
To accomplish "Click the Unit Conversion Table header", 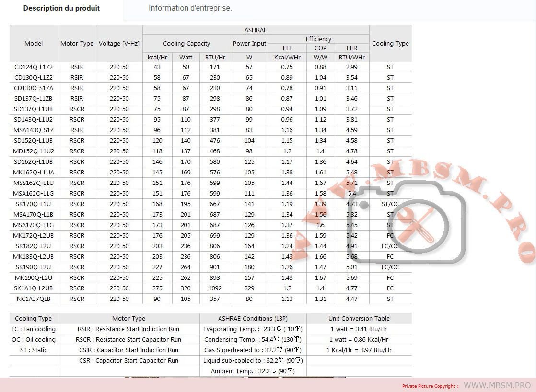I will (x=359, y=318).
